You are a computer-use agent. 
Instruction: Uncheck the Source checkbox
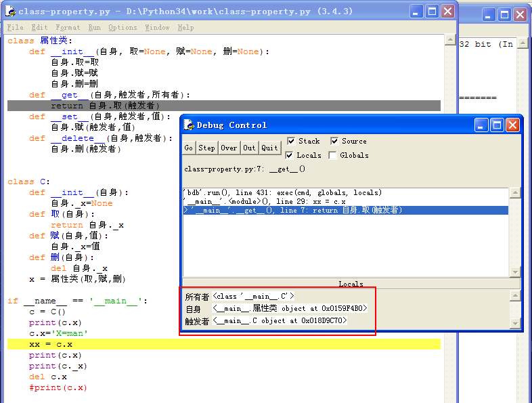click(x=334, y=141)
